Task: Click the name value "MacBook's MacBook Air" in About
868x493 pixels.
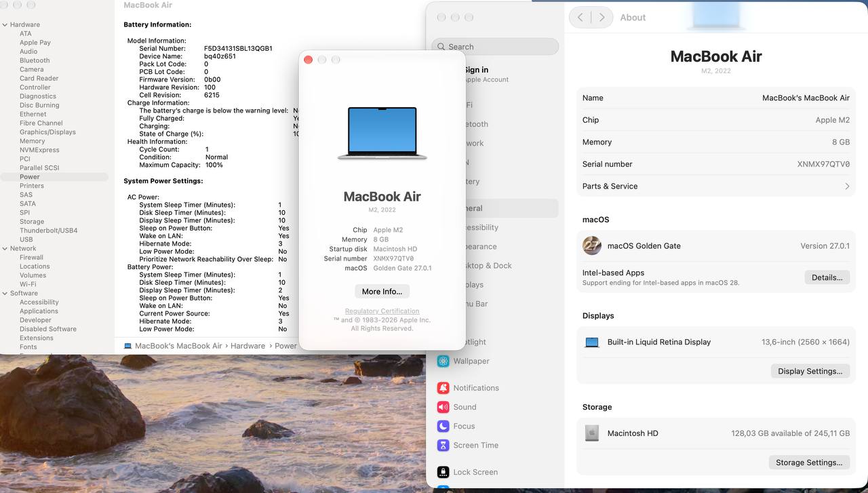Action: tap(806, 98)
